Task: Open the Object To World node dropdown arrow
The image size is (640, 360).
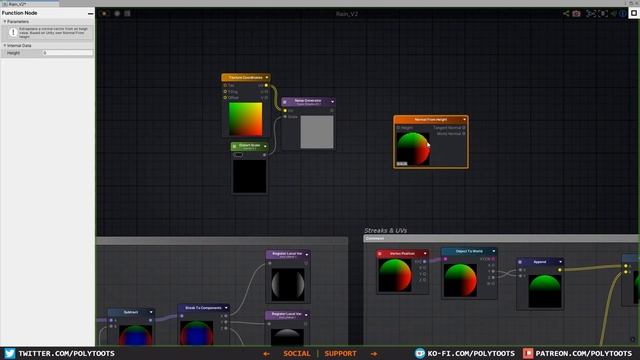Action: coord(493,251)
